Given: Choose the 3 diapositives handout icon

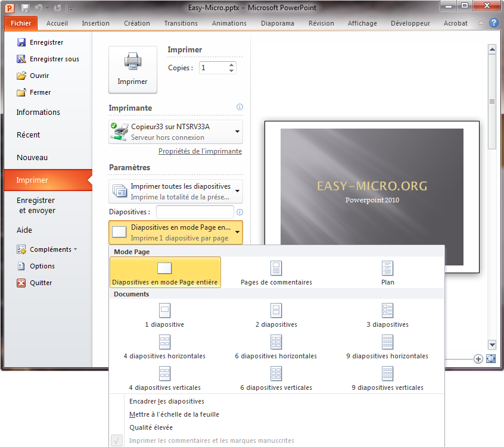Looking at the screenshot, I should point(387,311).
